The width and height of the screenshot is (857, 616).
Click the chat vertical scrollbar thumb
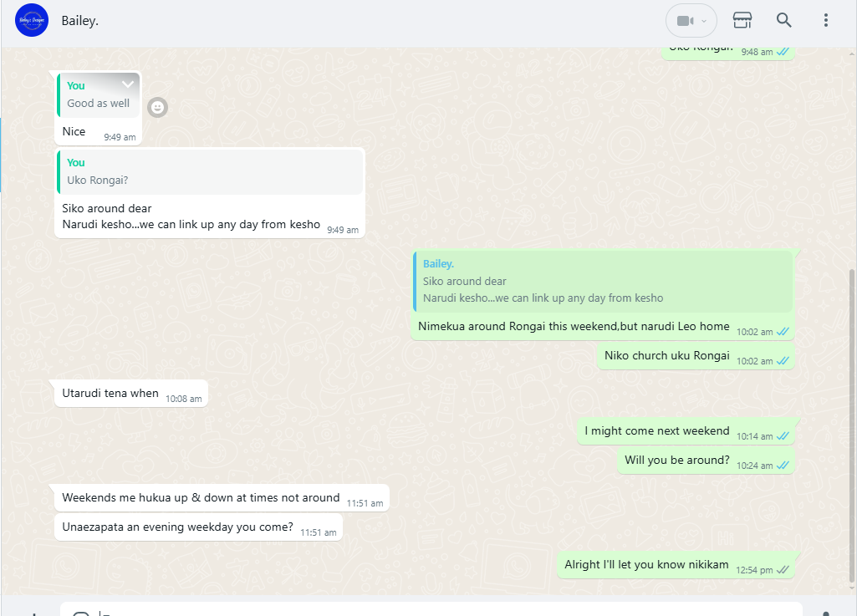click(x=852, y=426)
